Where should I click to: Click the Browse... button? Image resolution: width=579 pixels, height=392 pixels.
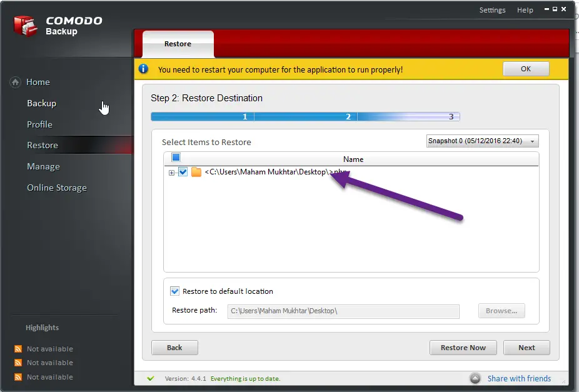click(x=501, y=311)
